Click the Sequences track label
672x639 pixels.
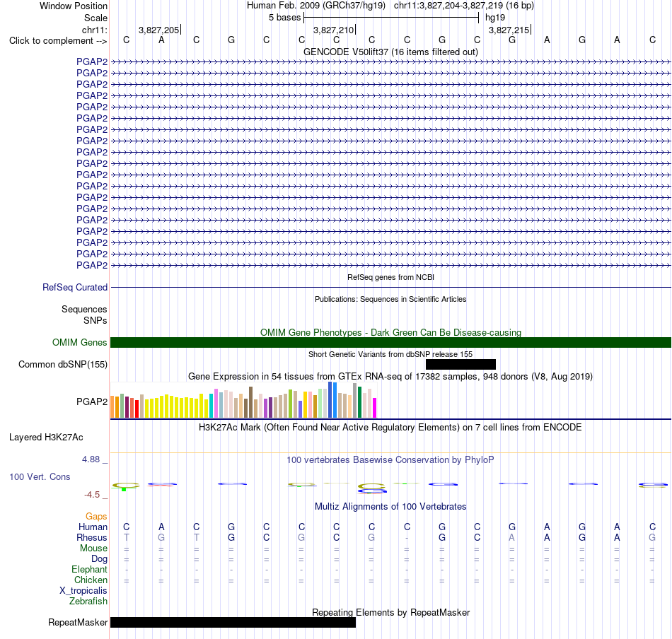pos(84,309)
